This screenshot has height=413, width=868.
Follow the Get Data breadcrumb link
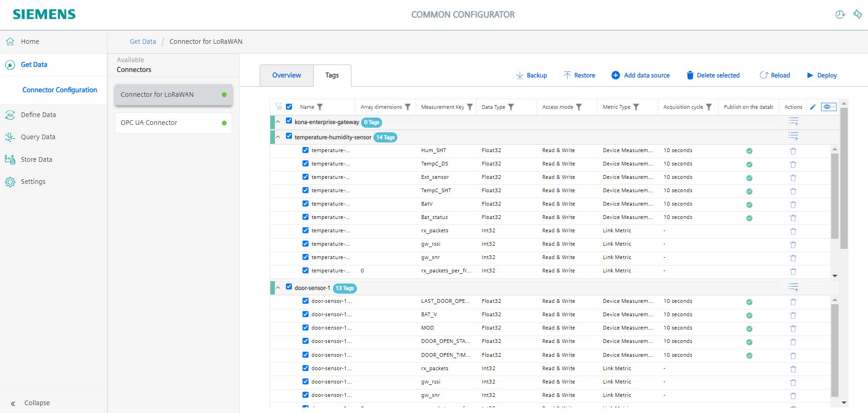pos(143,41)
